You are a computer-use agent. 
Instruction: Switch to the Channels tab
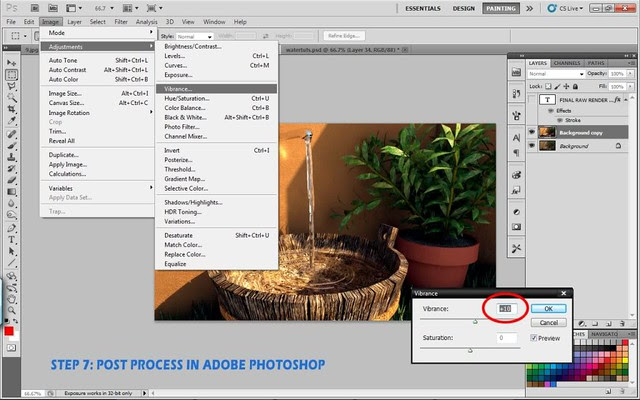pyautogui.click(x=567, y=63)
